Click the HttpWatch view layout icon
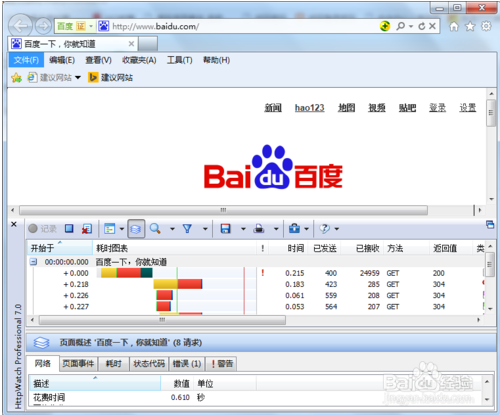 (x=110, y=229)
